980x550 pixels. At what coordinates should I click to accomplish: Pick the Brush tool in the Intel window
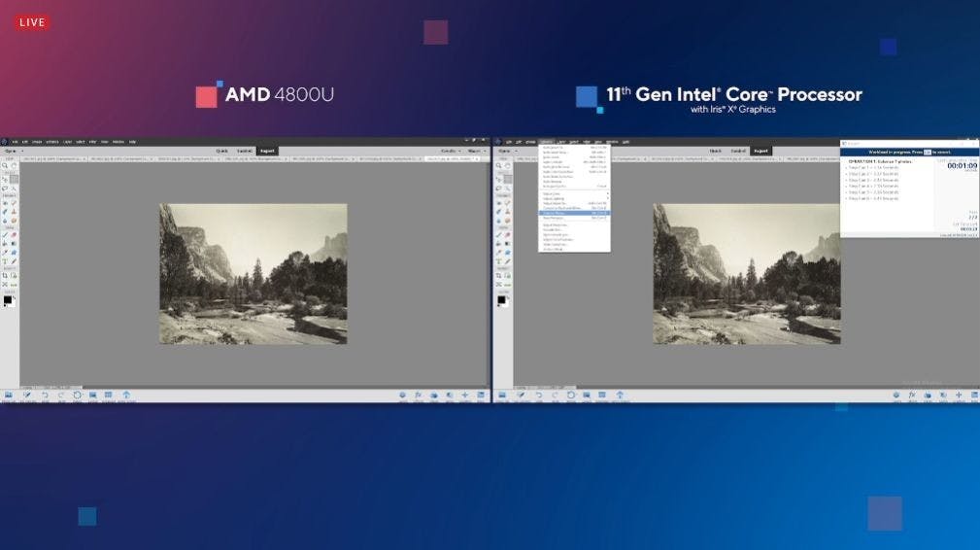tap(499, 234)
